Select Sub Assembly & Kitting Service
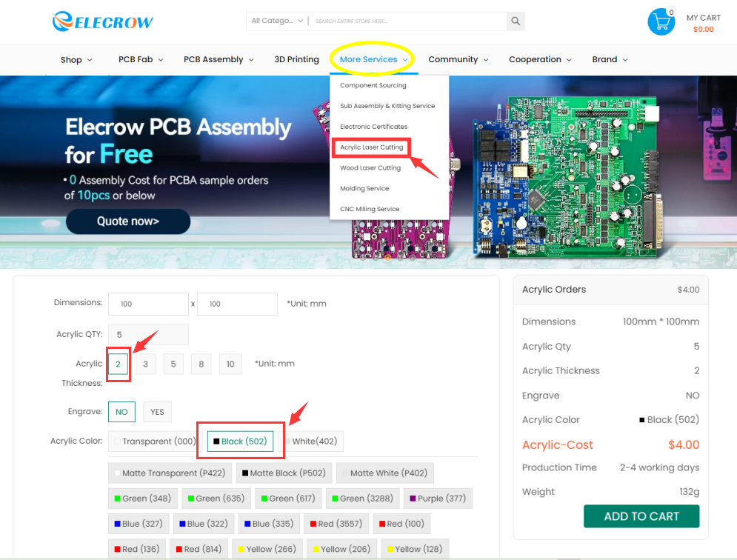This screenshot has height=560, width=737. 387,106
